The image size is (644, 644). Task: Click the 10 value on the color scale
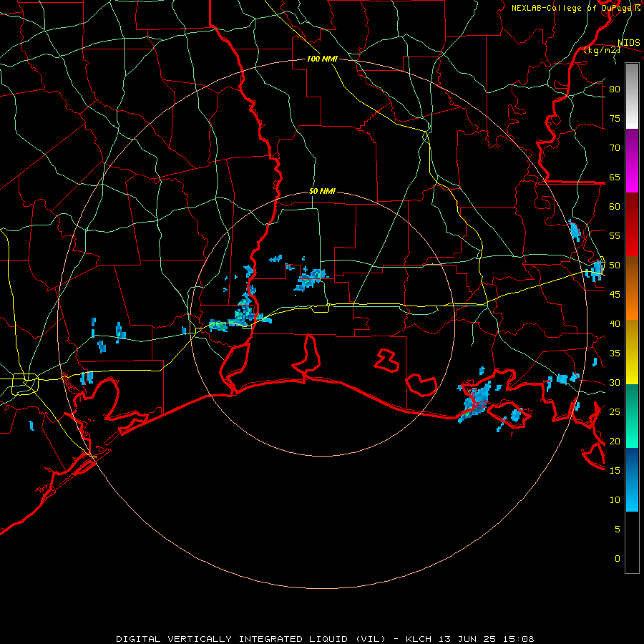click(x=615, y=500)
